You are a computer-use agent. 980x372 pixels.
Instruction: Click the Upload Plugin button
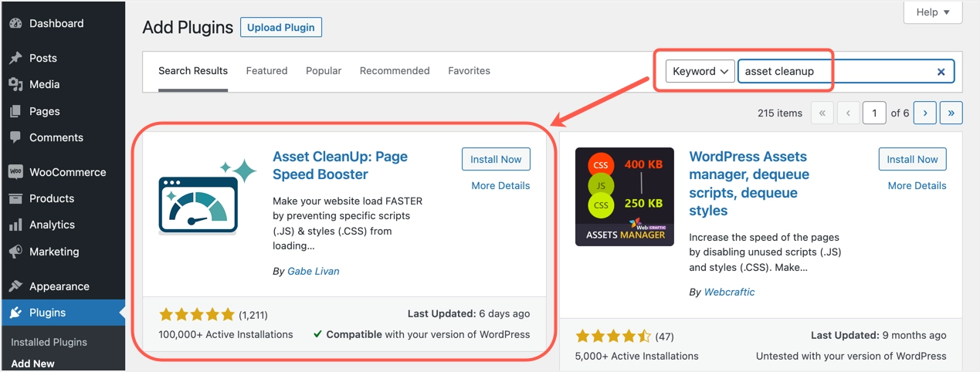click(281, 28)
